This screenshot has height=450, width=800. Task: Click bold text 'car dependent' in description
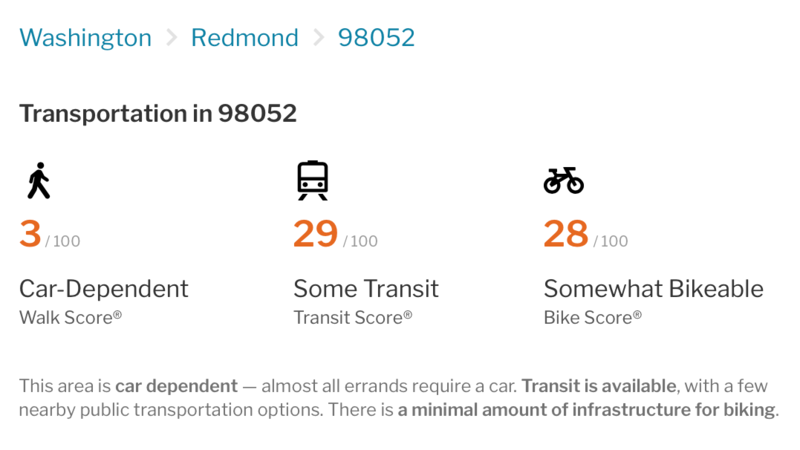click(x=177, y=386)
